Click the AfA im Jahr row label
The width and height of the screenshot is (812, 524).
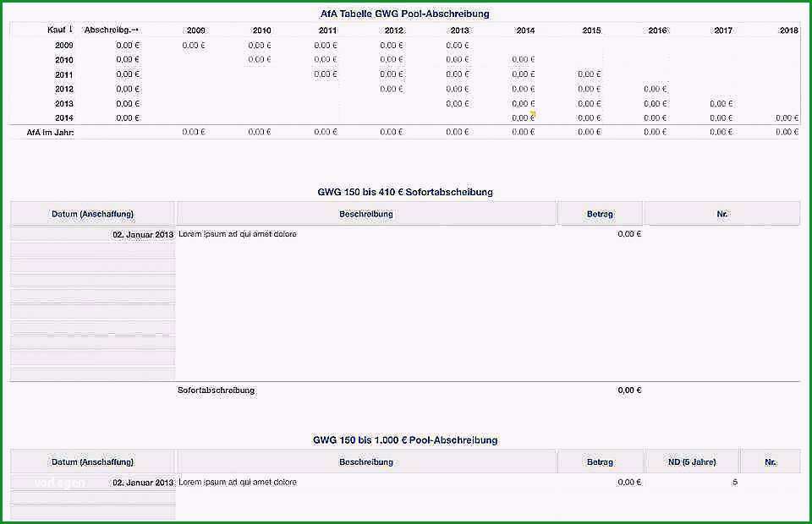(x=50, y=133)
